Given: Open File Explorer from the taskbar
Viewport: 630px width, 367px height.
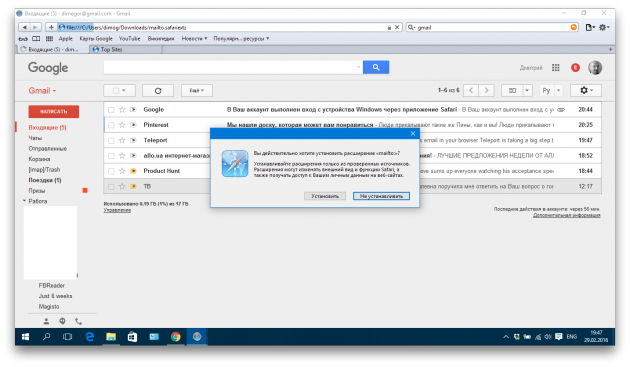Looking at the screenshot, I should click(111, 337).
